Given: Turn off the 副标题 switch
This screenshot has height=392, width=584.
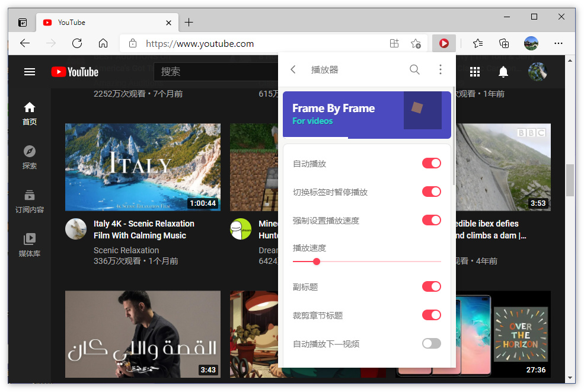Looking at the screenshot, I should (432, 286).
